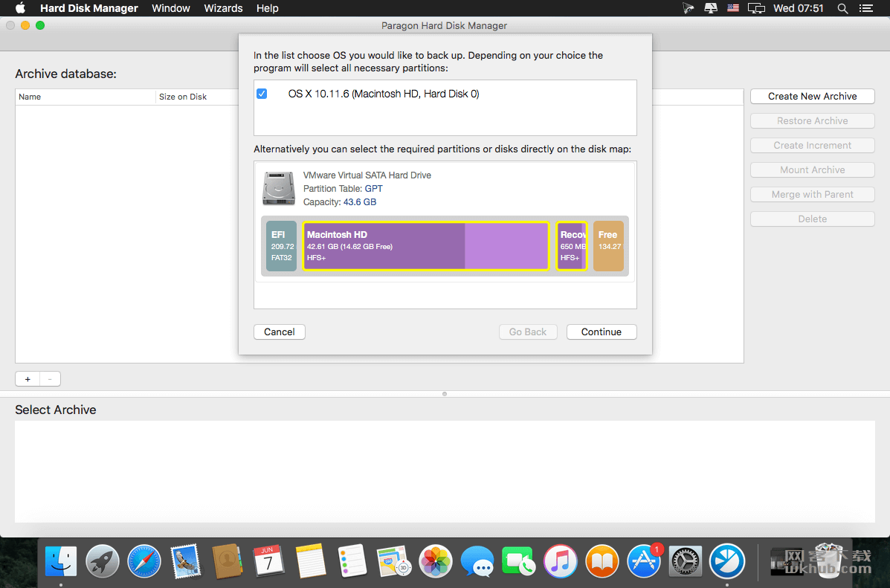Open iBooks from the Dock
Image resolution: width=890 pixels, height=588 pixels.
tap(602, 561)
